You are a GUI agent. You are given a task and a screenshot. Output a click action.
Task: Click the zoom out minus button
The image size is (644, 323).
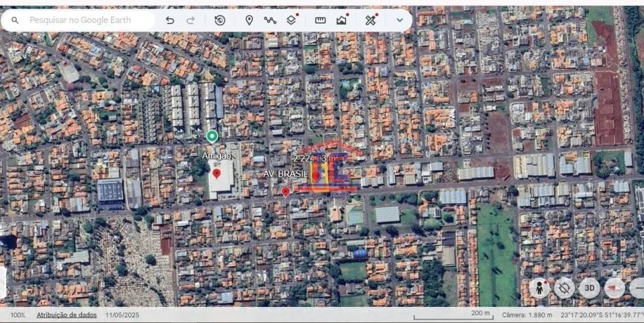[x=637, y=288]
